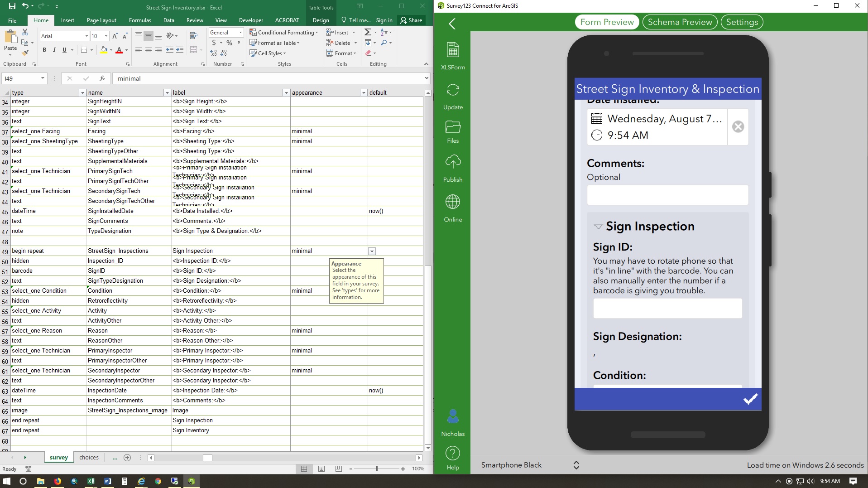Click the Share button in Excel
The image size is (868, 488).
[x=411, y=20]
